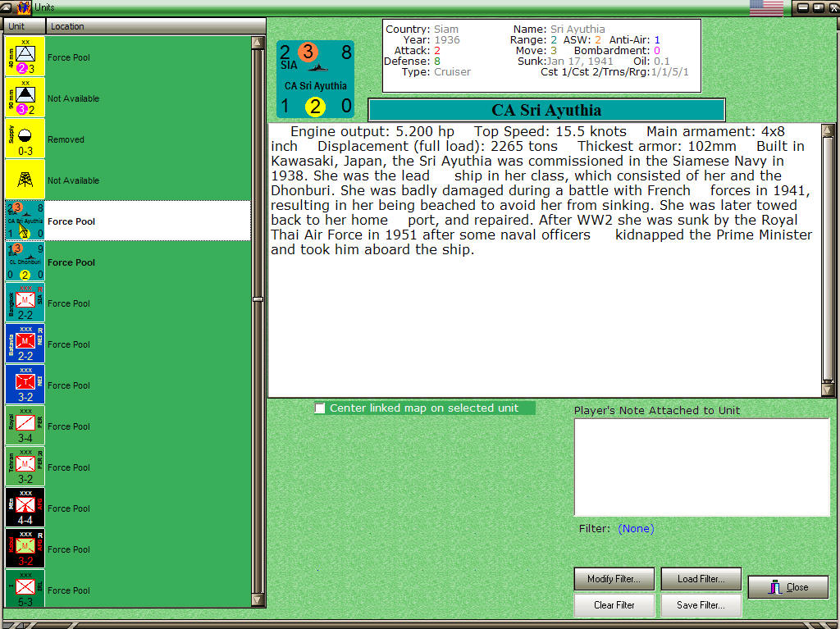Select the Bangkok militia 2-2 unit icon
The image size is (840, 629).
coord(25,303)
